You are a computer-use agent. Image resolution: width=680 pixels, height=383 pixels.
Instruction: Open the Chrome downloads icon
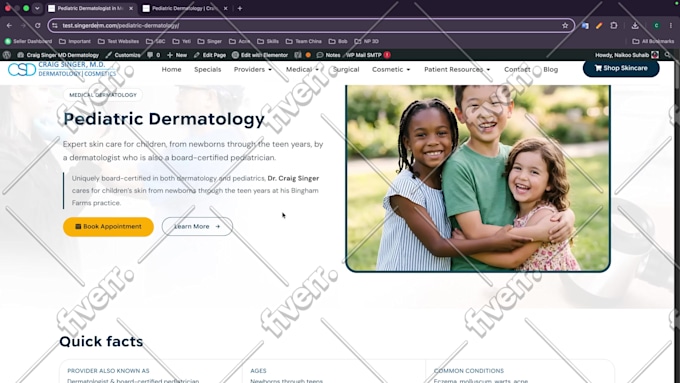click(x=635, y=26)
